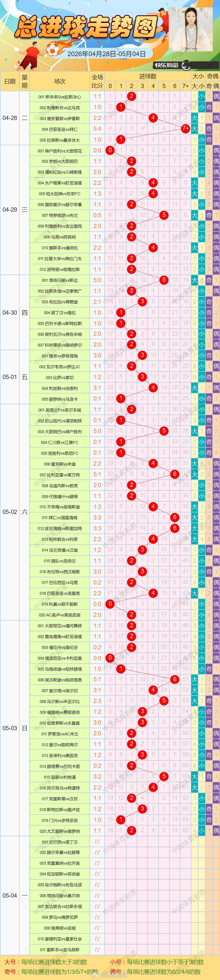This screenshot has height=980, width=220.
Task: Click blue 小 cell in 新未来Svs拉斯决心 row
Action: (x=202, y=96)
